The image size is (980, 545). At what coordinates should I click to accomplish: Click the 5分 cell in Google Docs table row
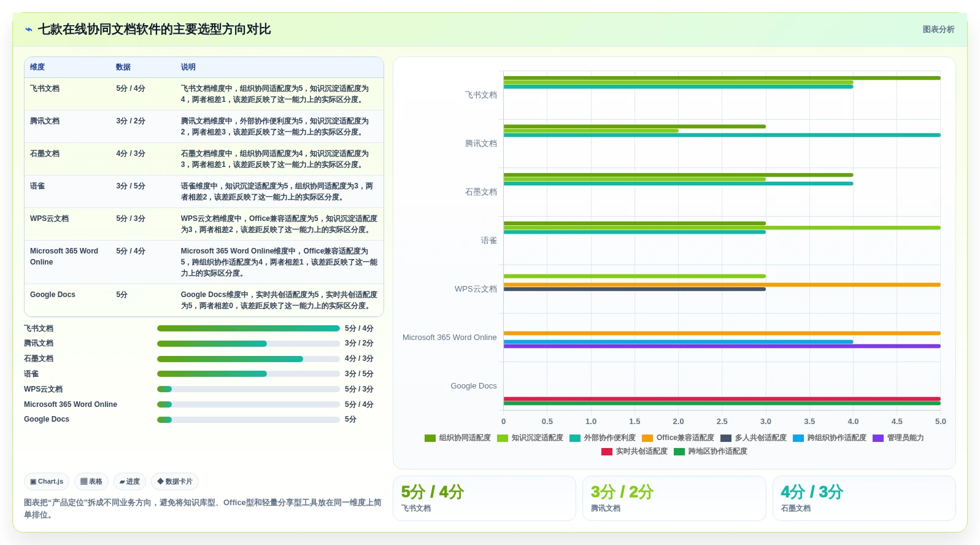click(122, 295)
